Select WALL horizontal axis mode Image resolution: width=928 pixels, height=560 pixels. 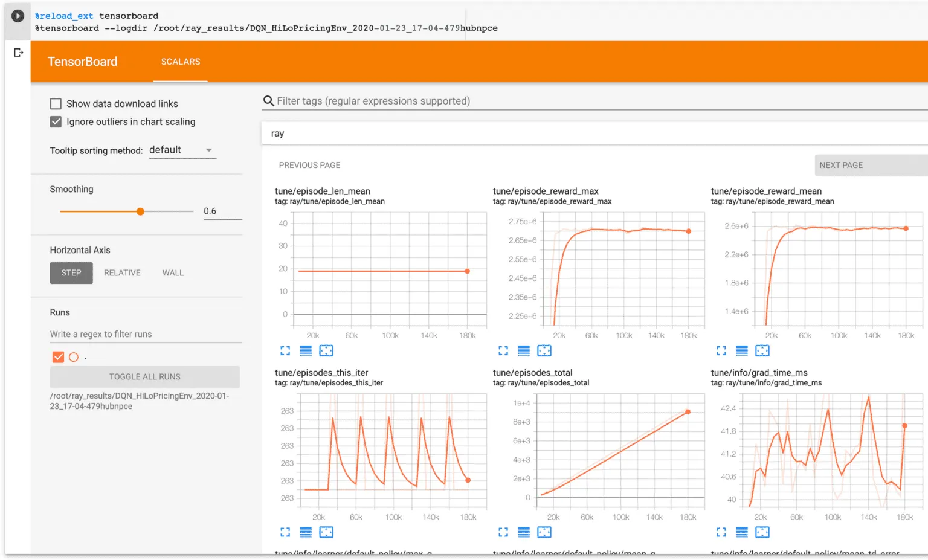coord(173,272)
